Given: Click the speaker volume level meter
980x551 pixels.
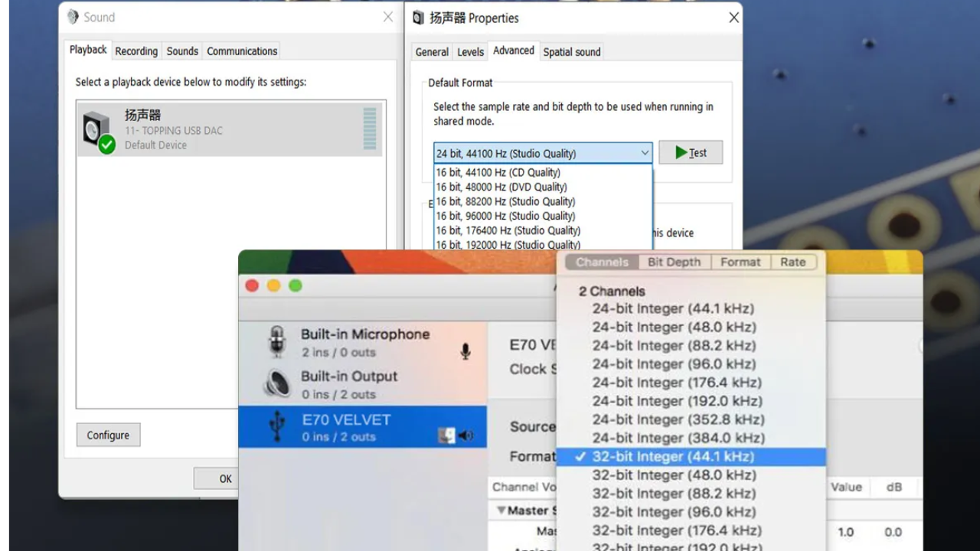Looking at the screenshot, I should [x=370, y=129].
